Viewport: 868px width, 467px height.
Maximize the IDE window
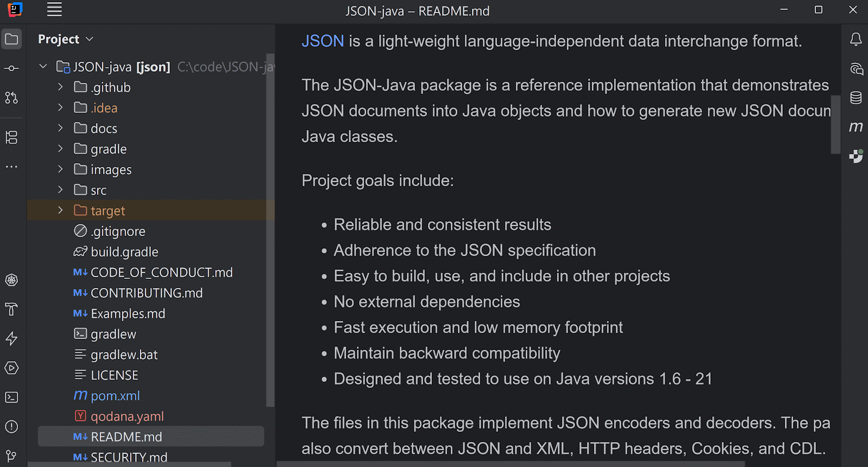pyautogui.click(x=819, y=10)
